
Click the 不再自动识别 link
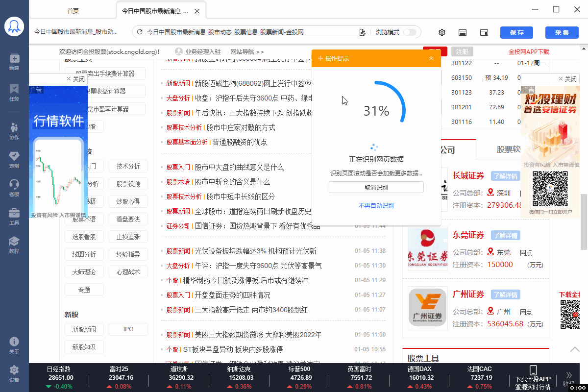pos(376,206)
